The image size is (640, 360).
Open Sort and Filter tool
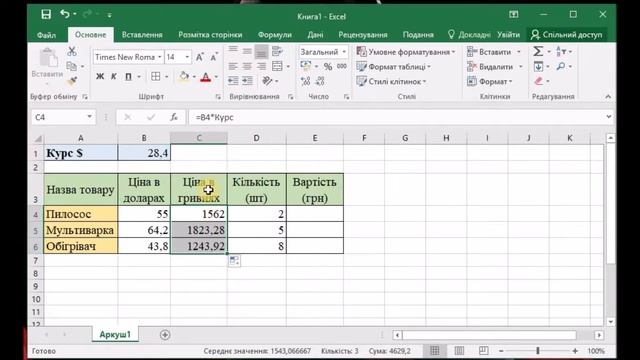coord(561,51)
